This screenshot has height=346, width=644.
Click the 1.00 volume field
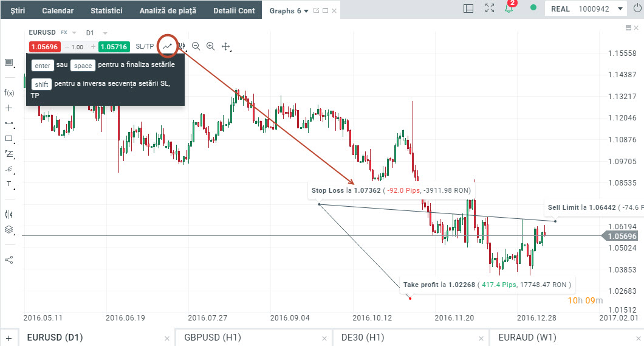pos(77,47)
